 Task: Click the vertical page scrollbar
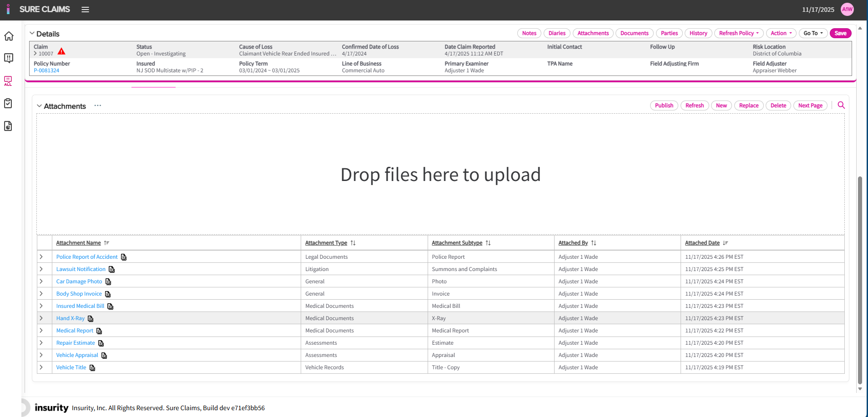click(x=860, y=273)
